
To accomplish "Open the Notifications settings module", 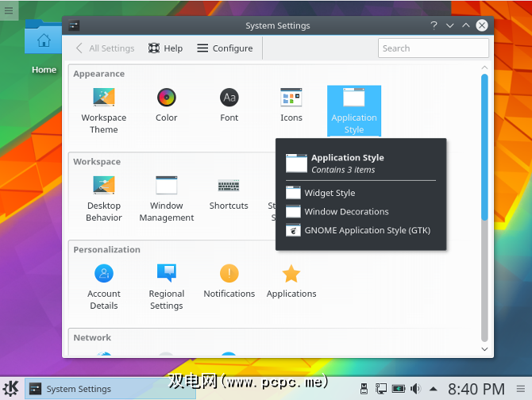I will point(229,282).
